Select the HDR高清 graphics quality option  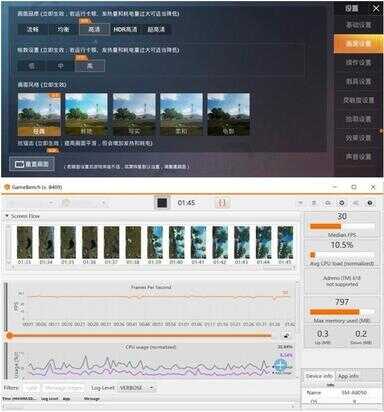pyautogui.click(x=125, y=29)
